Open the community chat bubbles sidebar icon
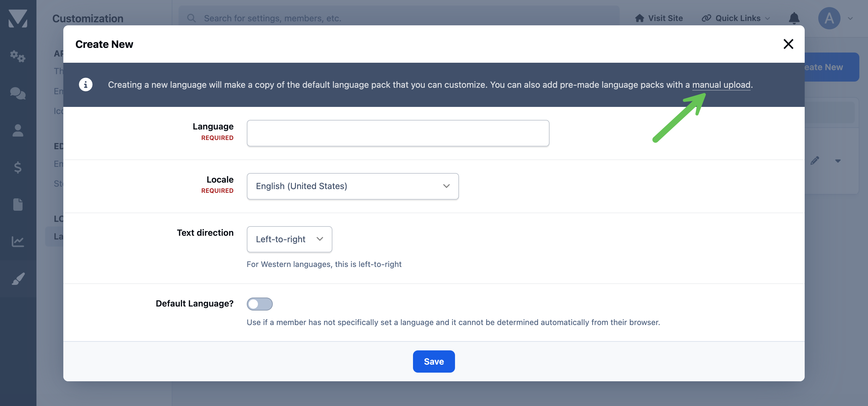The image size is (868, 406). pos(18,93)
